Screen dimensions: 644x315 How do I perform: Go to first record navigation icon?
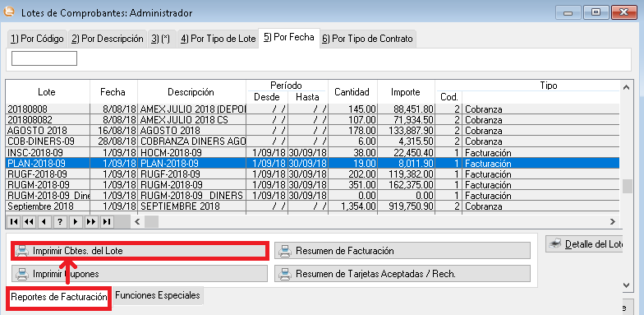click(13, 222)
